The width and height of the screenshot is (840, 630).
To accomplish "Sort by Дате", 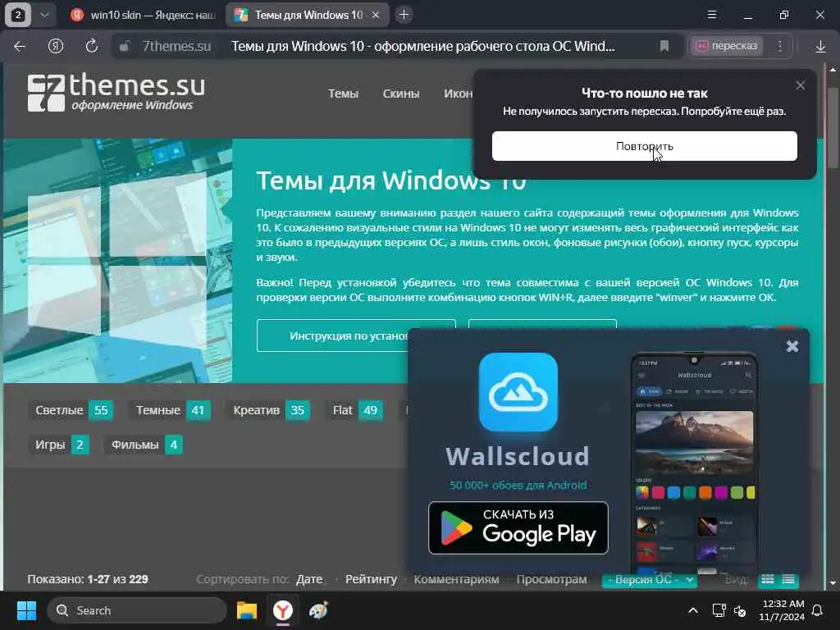I will tap(309, 579).
